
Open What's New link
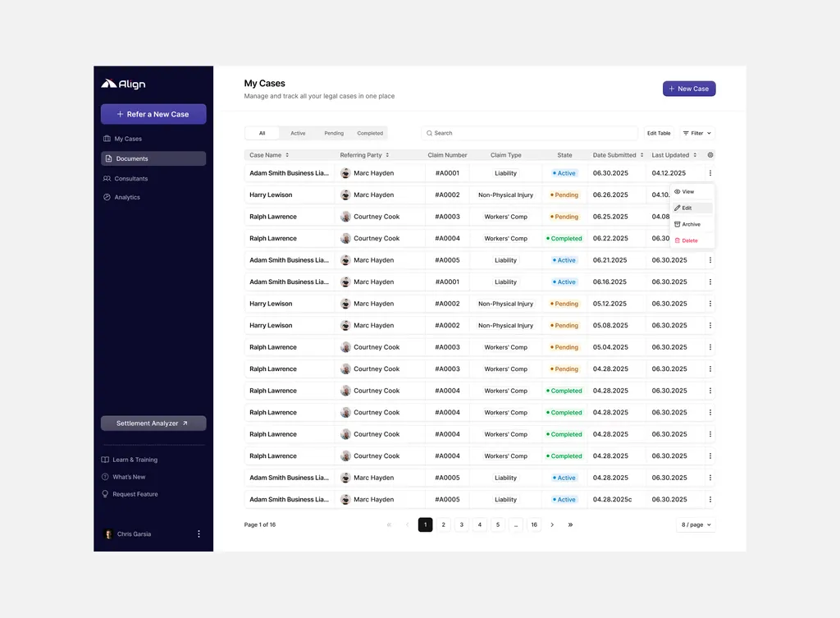(x=124, y=477)
